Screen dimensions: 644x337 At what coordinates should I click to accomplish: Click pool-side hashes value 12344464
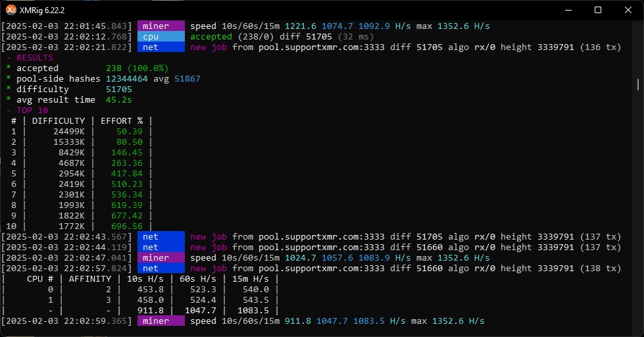pyautogui.click(x=127, y=78)
